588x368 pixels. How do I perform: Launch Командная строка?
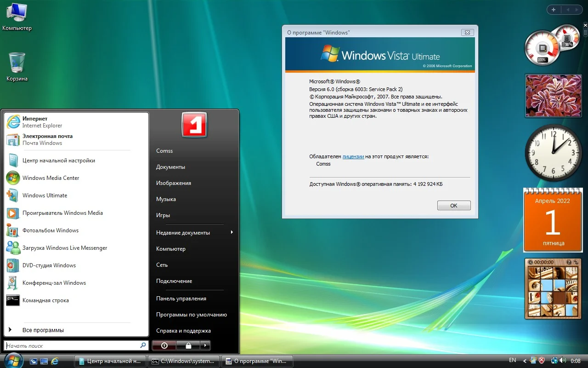(x=76, y=300)
